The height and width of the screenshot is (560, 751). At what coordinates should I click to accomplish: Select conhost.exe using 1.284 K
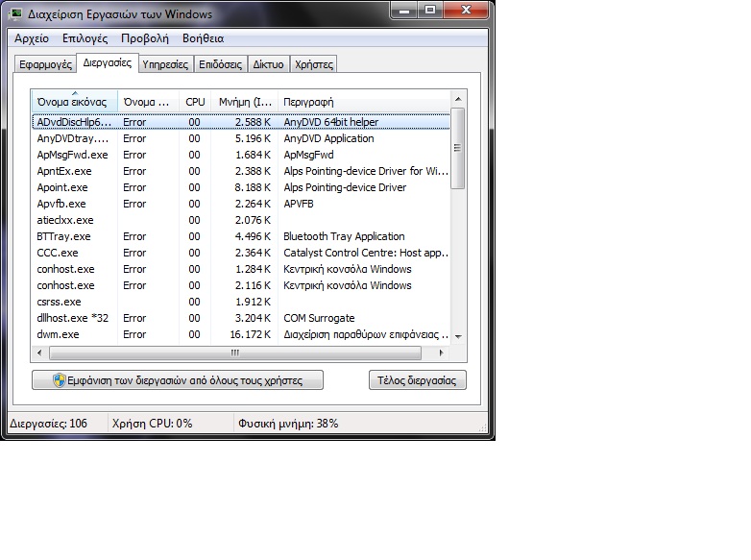coord(241,269)
